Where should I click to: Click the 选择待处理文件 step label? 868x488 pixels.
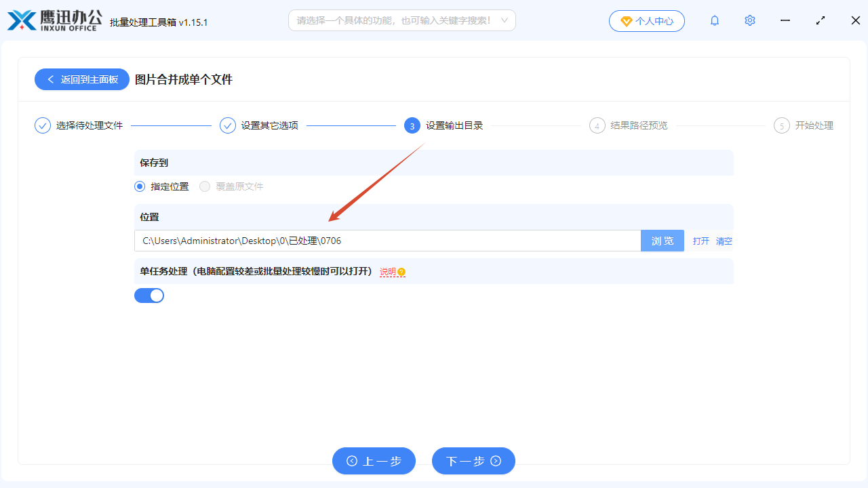pos(90,125)
